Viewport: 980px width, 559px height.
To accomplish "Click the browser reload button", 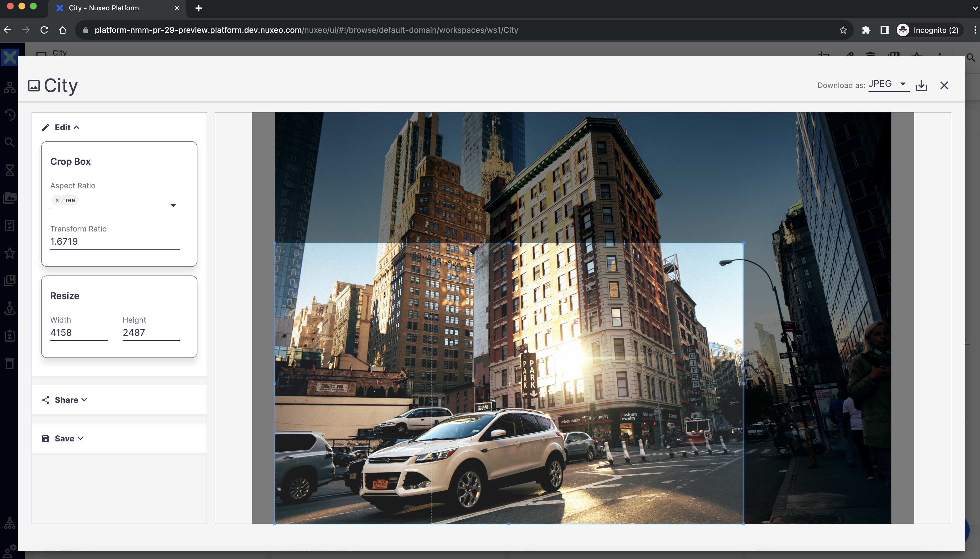I will [x=44, y=30].
